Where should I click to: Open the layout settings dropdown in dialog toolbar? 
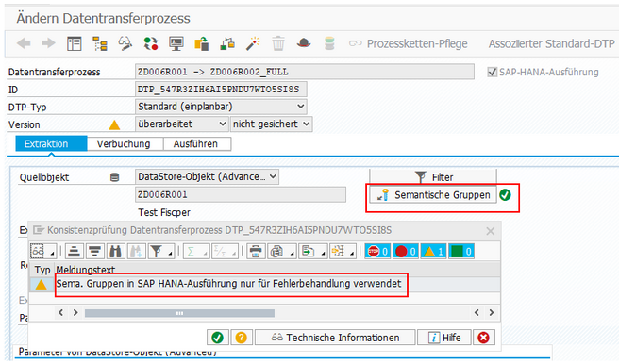(343, 251)
